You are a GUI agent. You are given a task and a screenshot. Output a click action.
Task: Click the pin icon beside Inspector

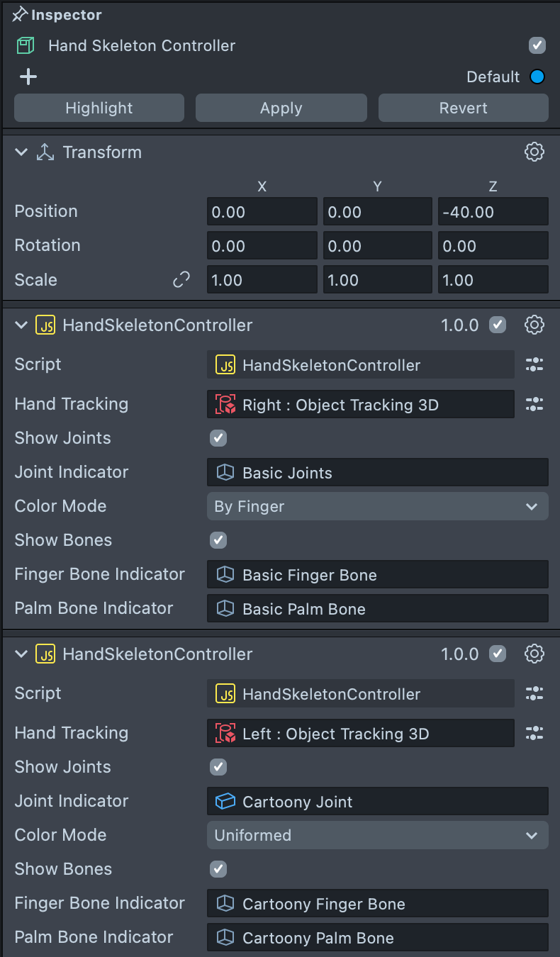20,15
